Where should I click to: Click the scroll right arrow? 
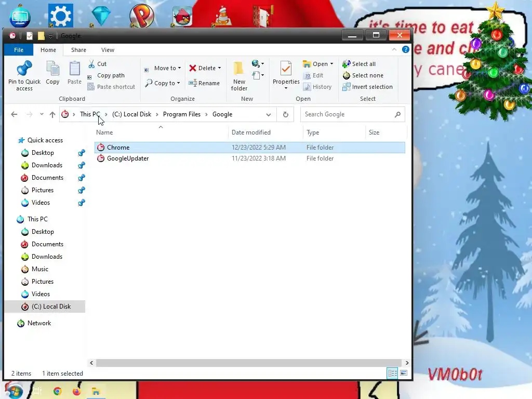407,363
